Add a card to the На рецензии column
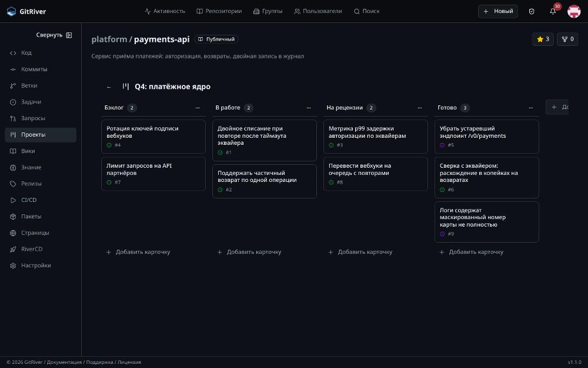 pos(360,252)
